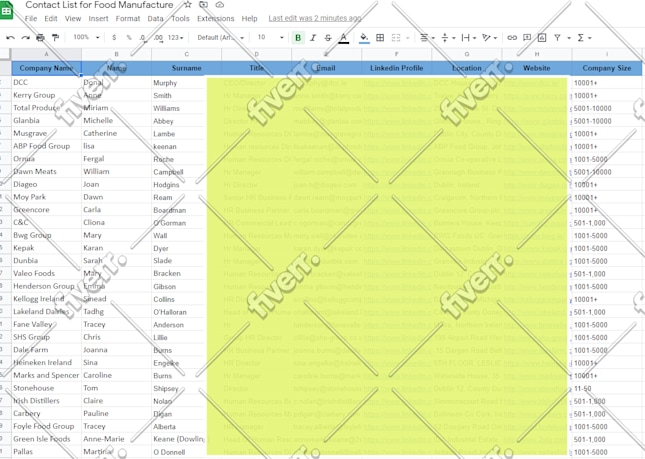645x459 pixels.
Task: Open the font size 10 dropdown
Action: [270, 37]
